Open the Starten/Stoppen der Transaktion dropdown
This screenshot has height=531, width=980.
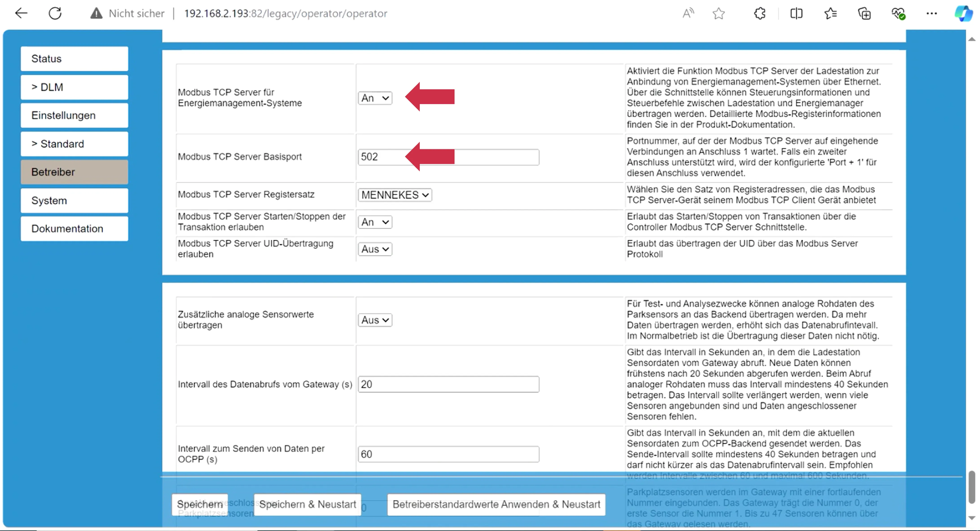click(x=375, y=222)
